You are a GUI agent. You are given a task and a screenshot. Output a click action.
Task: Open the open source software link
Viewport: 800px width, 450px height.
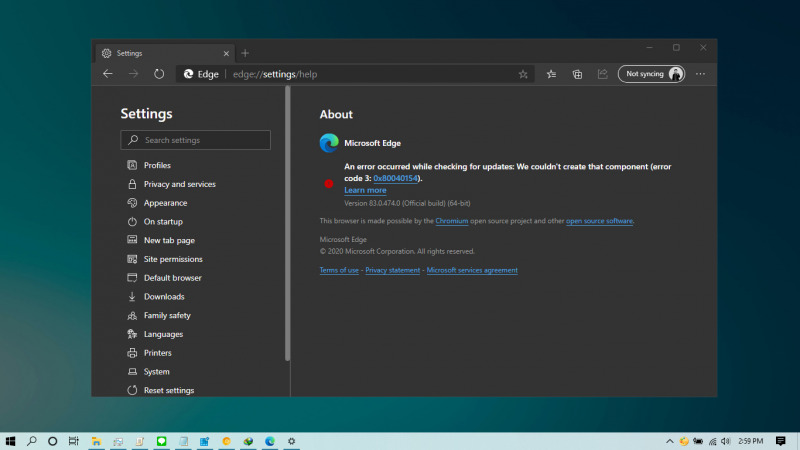tap(599, 221)
